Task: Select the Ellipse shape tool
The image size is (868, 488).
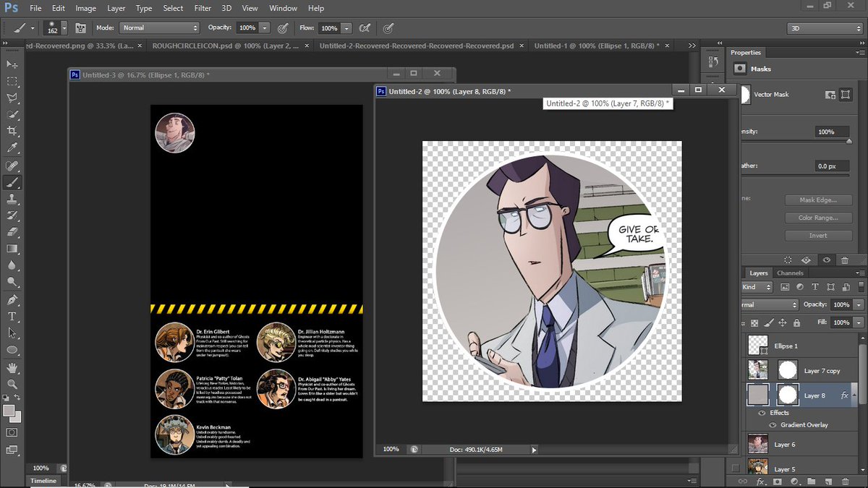Action: coord(12,350)
